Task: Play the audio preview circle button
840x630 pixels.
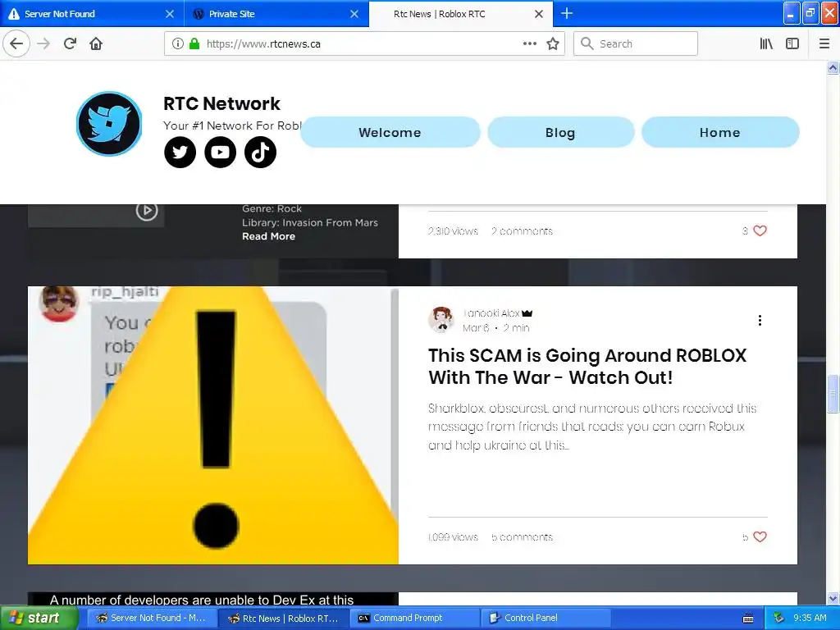Action: tap(147, 211)
